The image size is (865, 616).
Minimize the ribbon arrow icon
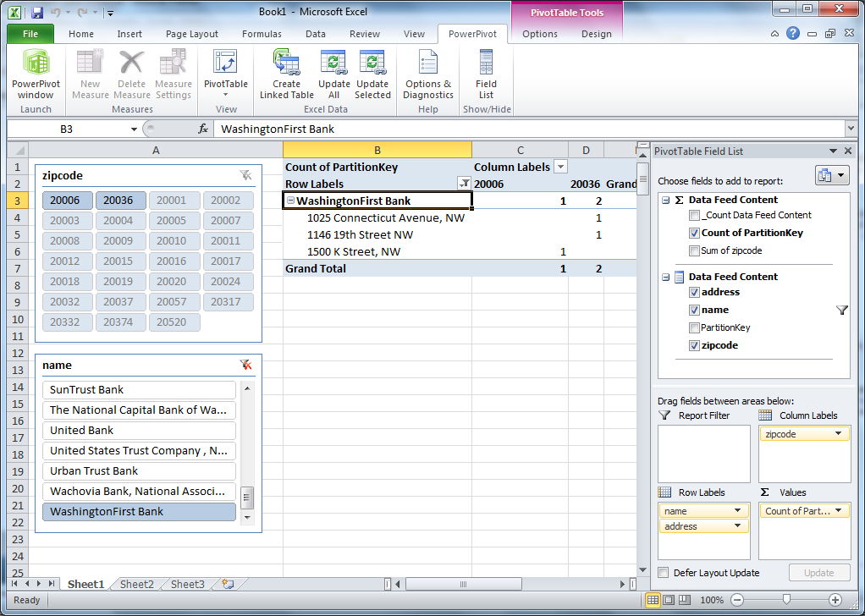[x=775, y=34]
